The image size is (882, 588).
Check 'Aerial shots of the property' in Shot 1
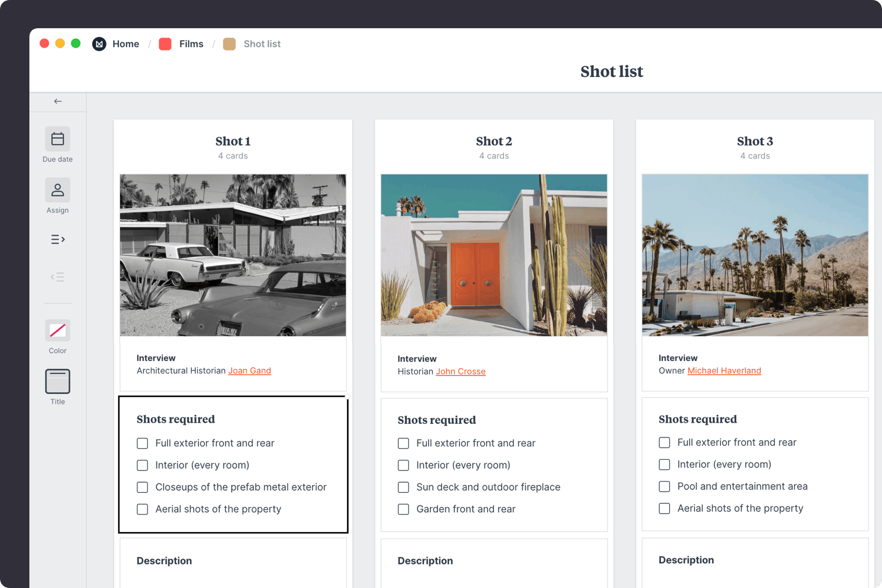[142, 509]
